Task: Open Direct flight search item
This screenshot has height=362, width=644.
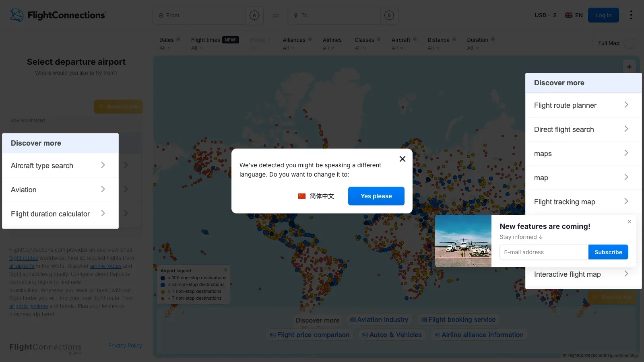Action: tap(583, 130)
